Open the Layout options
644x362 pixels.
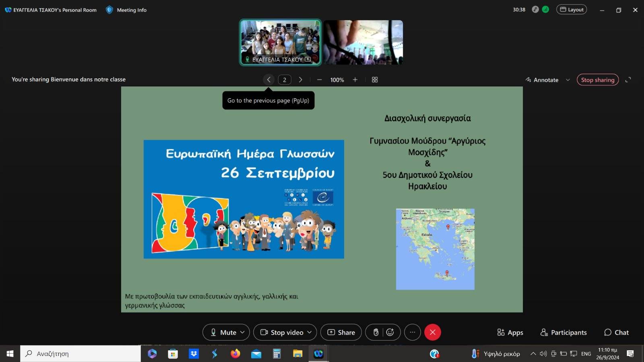572,10
